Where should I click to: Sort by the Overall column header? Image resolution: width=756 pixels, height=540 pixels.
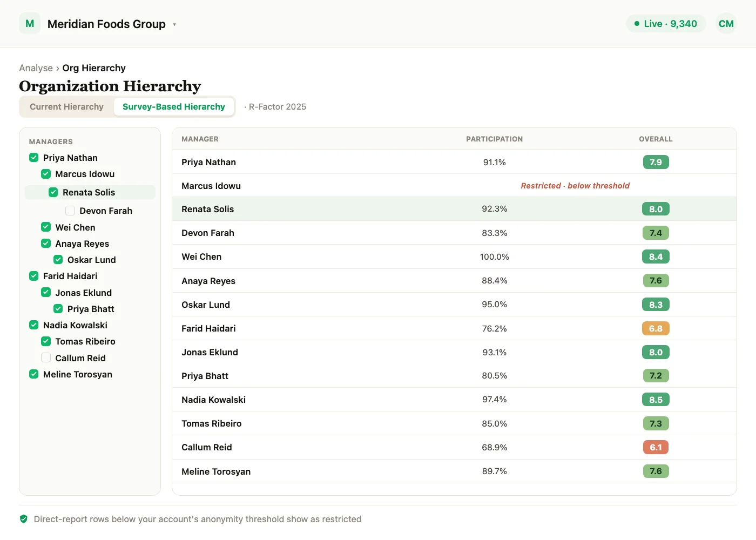coord(656,139)
